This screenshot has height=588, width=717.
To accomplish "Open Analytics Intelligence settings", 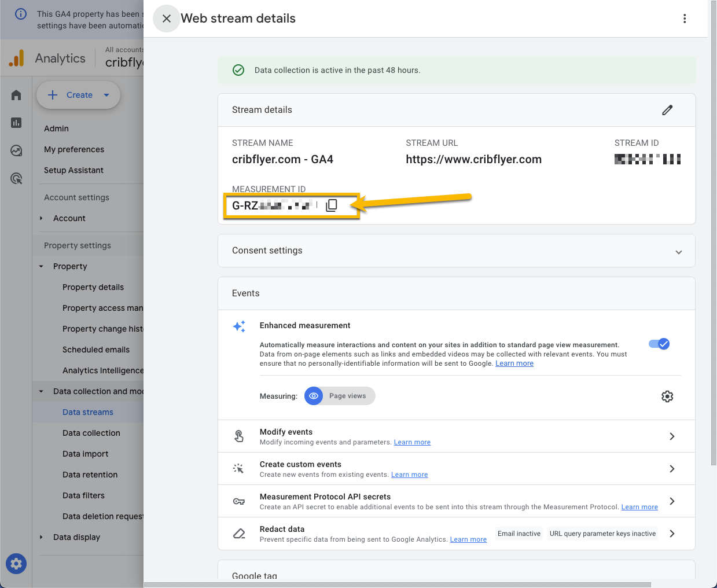I will pyautogui.click(x=102, y=370).
